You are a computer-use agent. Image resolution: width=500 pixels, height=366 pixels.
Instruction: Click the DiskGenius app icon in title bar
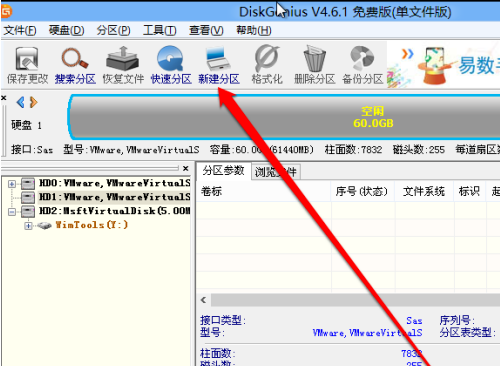click(6, 12)
